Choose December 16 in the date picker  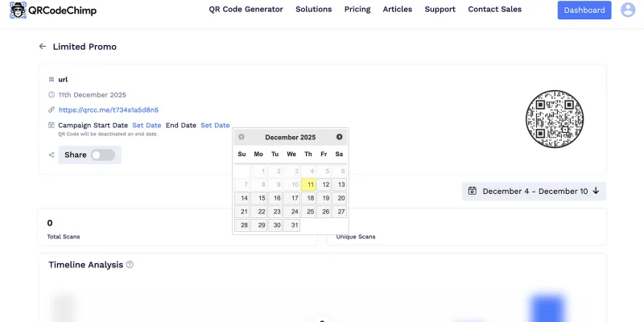pos(275,198)
